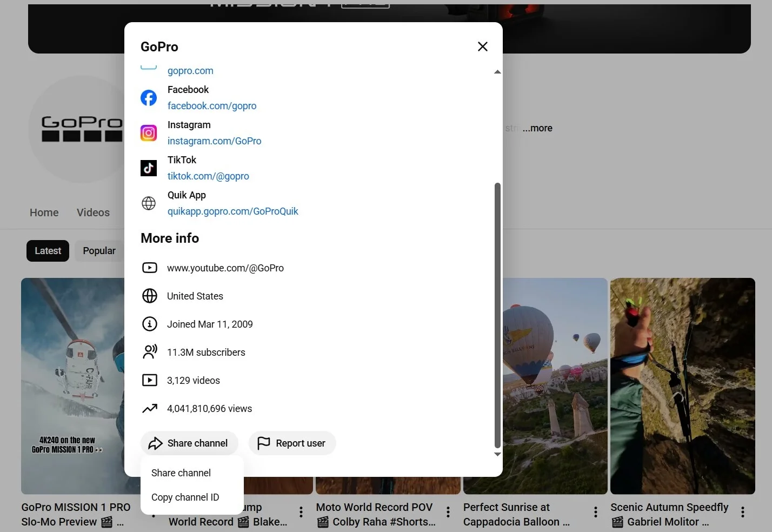Viewport: 772px width, 532px height.
Task: Click the TikTok logo icon
Action: 149,168
